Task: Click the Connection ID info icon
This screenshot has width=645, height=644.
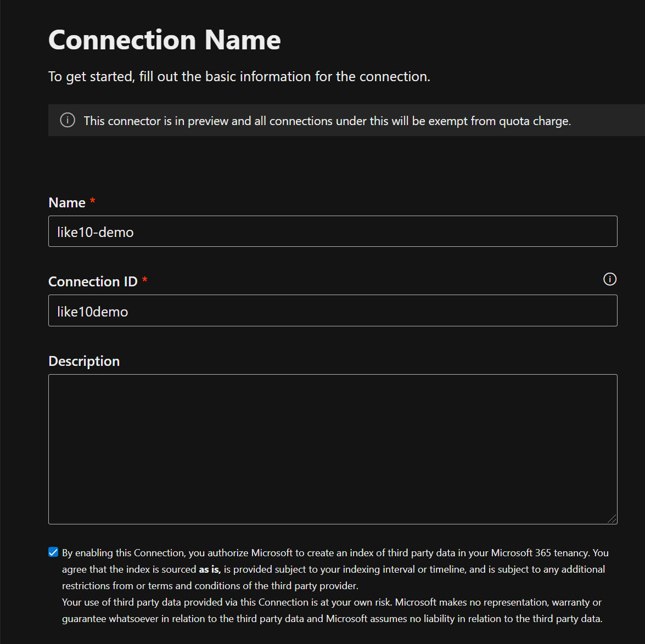Action: click(609, 279)
